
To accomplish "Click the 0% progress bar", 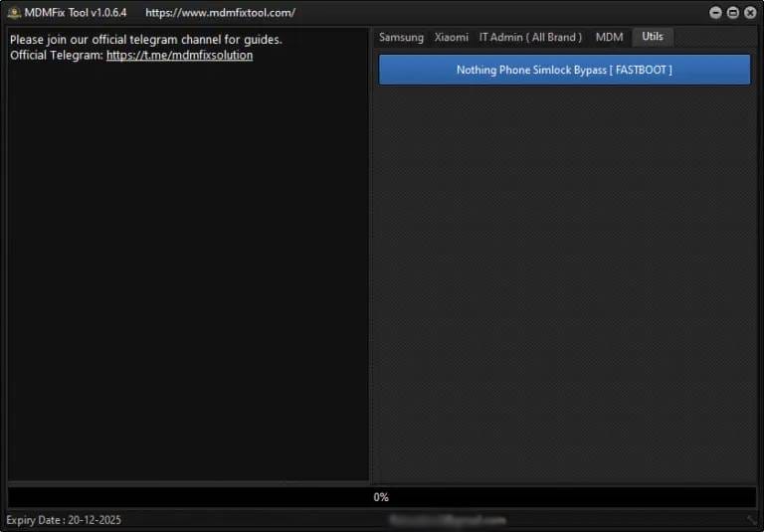I will point(381,496).
